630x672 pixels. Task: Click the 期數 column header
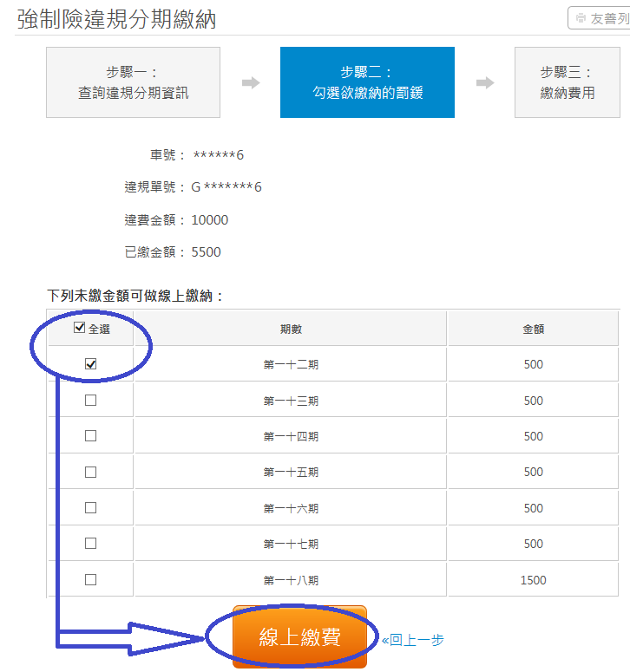click(x=291, y=329)
